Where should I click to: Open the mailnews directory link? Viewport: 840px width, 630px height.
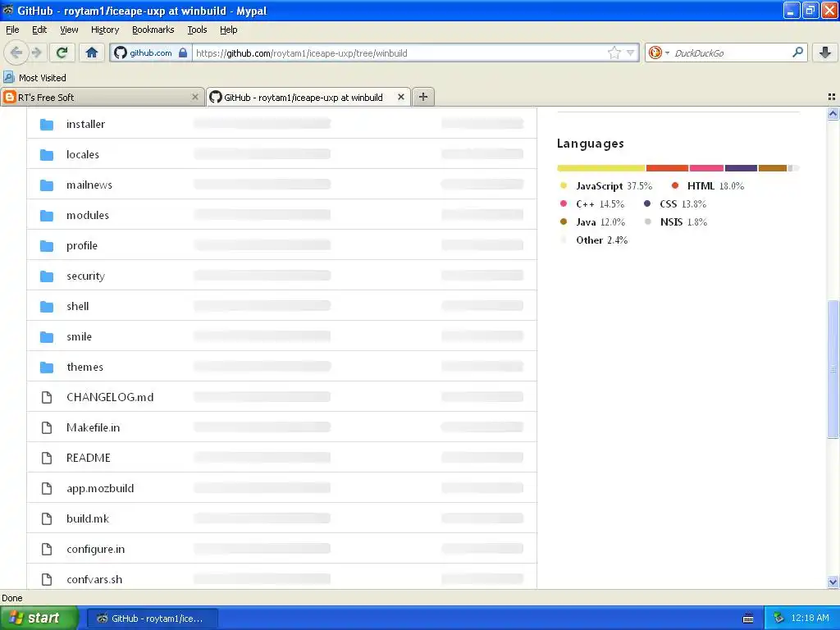[x=89, y=185]
